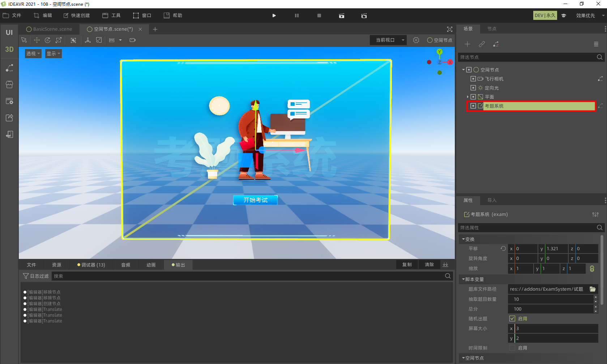Disable the 随机出题 checkbox

tap(512, 318)
